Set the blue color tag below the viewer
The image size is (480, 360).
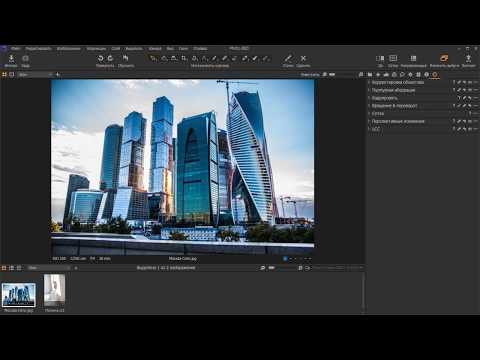(285, 258)
